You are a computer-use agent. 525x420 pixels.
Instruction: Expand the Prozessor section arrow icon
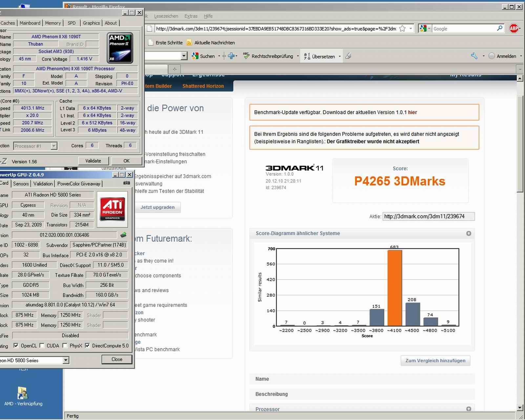(469, 409)
